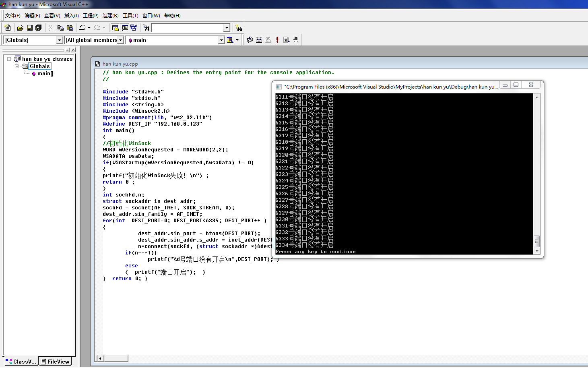Click the console window vertical scrollbar thumb
The image size is (588, 368).
pyautogui.click(x=536, y=241)
